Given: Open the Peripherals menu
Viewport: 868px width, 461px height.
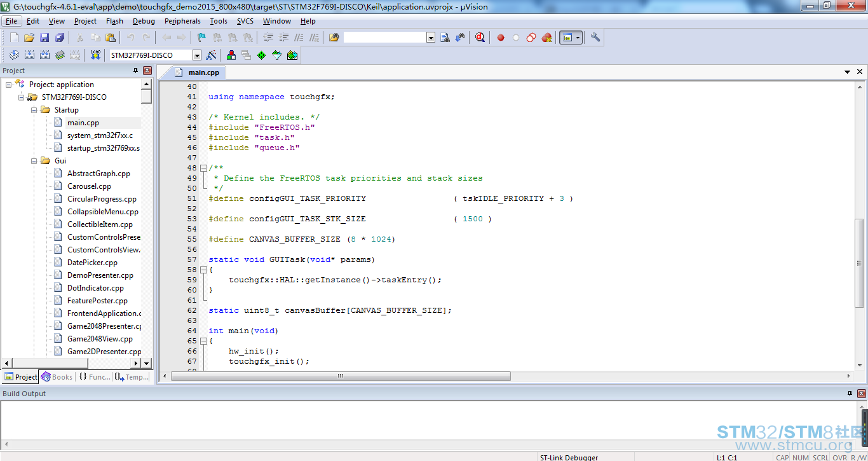Looking at the screenshot, I should pyautogui.click(x=182, y=21).
